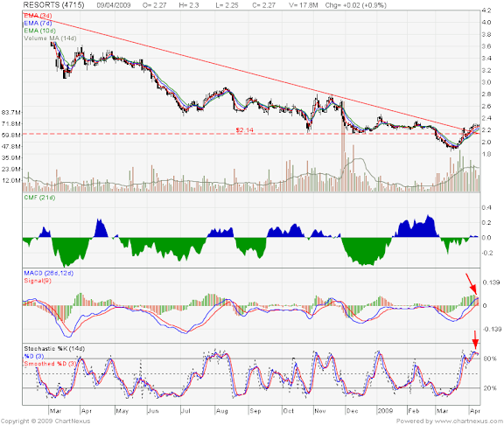
Task: Click the 47.8M volume axis label
Action: [x=11, y=147]
